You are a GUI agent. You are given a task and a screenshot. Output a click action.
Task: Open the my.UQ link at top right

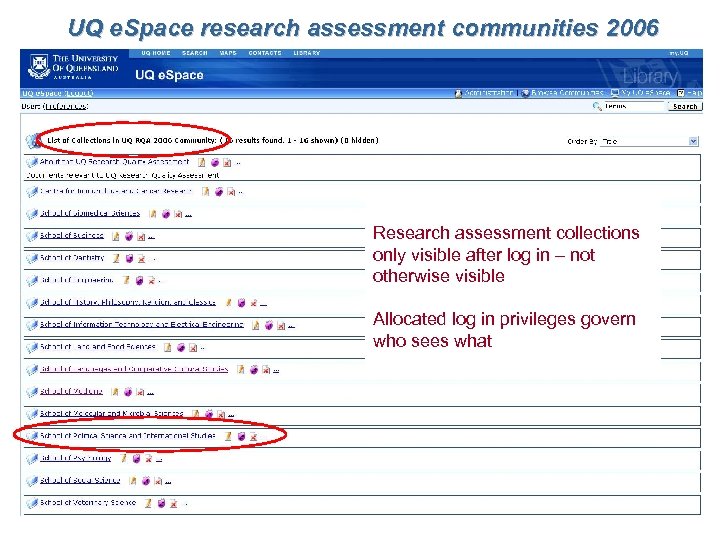(x=679, y=53)
